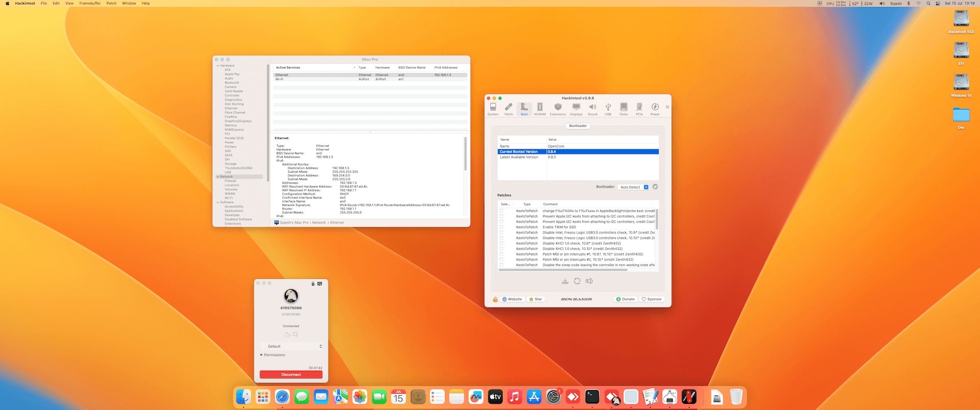Screen dimensions: 980x410
Task: Expand the Permissions disclosure triangle
Action: click(x=262, y=355)
